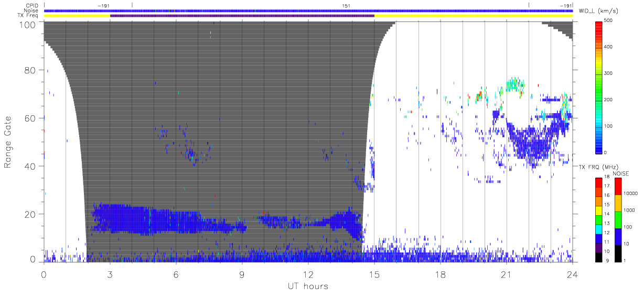
Task: Click the Noise row label at top
Action: point(32,10)
